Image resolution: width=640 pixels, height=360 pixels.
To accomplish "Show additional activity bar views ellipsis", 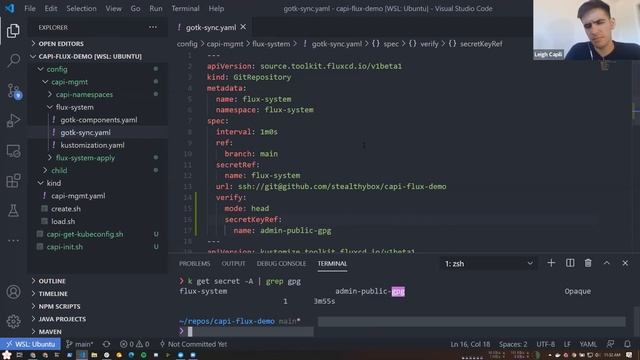I will [13, 240].
